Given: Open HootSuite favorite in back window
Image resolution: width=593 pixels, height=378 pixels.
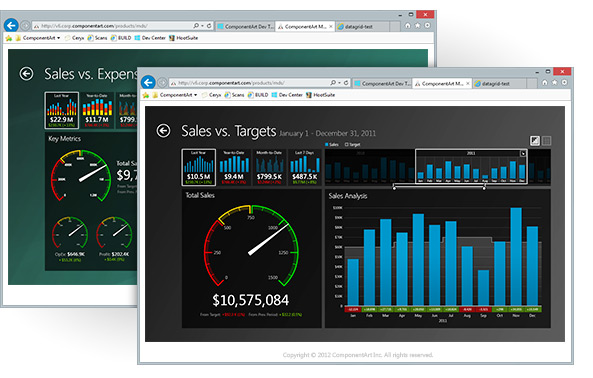Looking at the screenshot, I should pyautogui.click(x=184, y=38).
